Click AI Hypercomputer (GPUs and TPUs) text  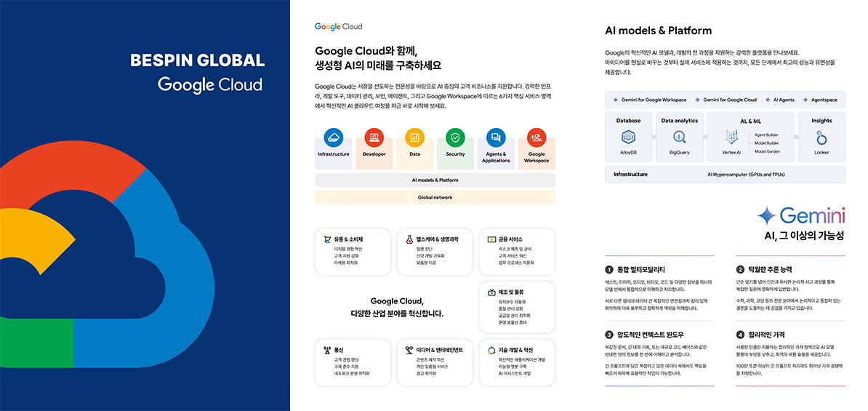[x=746, y=175]
